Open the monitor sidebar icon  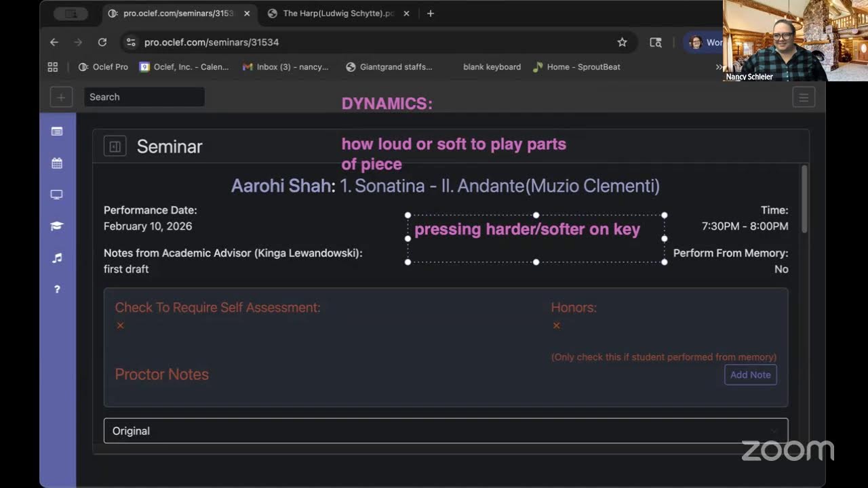click(x=57, y=195)
